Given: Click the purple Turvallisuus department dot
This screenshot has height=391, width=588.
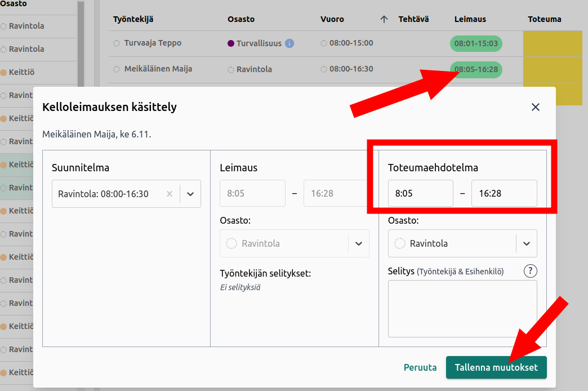Looking at the screenshot, I should [231, 43].
